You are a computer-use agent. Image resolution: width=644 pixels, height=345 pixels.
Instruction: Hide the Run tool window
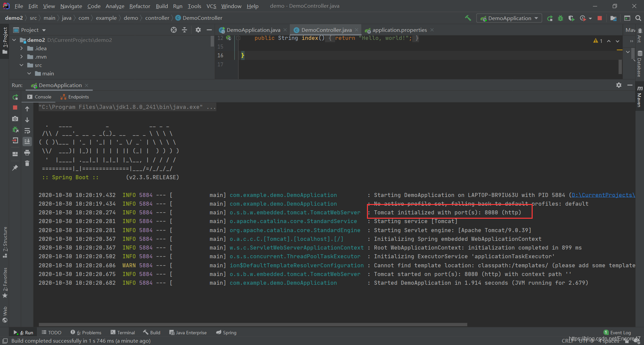pyautogui.click(x=630, y=85)
